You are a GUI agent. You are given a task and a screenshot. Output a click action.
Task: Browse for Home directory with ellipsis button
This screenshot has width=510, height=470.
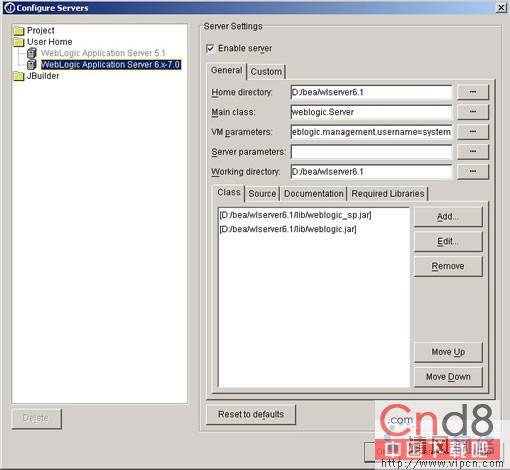(473, 92)
